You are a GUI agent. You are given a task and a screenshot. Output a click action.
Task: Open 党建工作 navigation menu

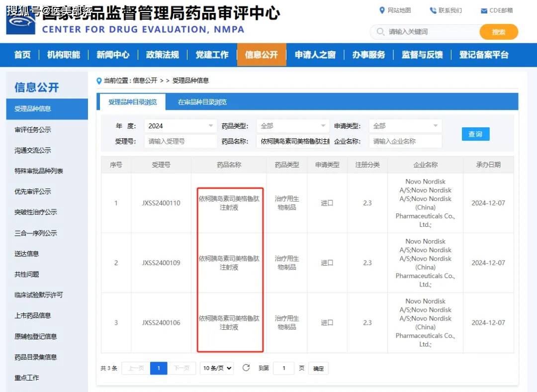pos(212,55)
